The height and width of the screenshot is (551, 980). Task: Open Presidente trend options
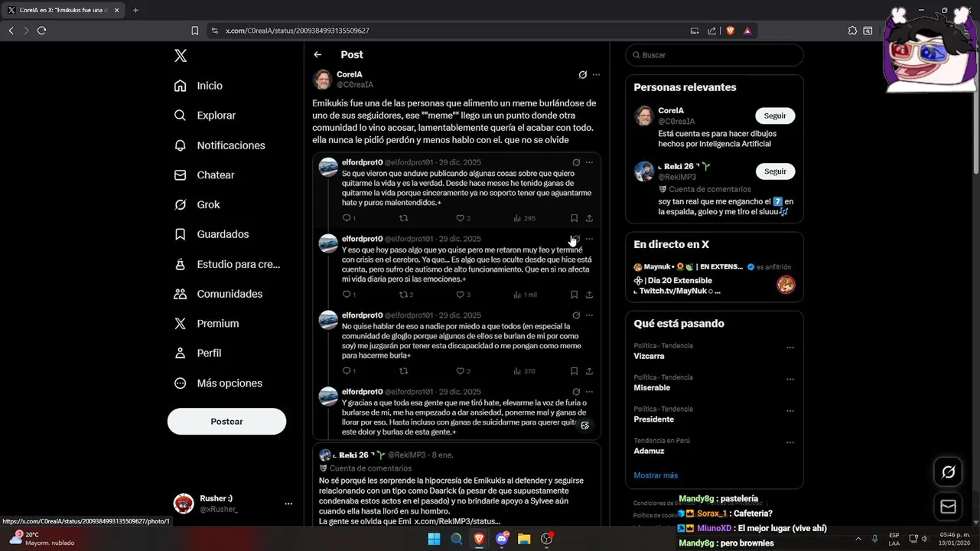pyautogui.click(x=790, y=411)
